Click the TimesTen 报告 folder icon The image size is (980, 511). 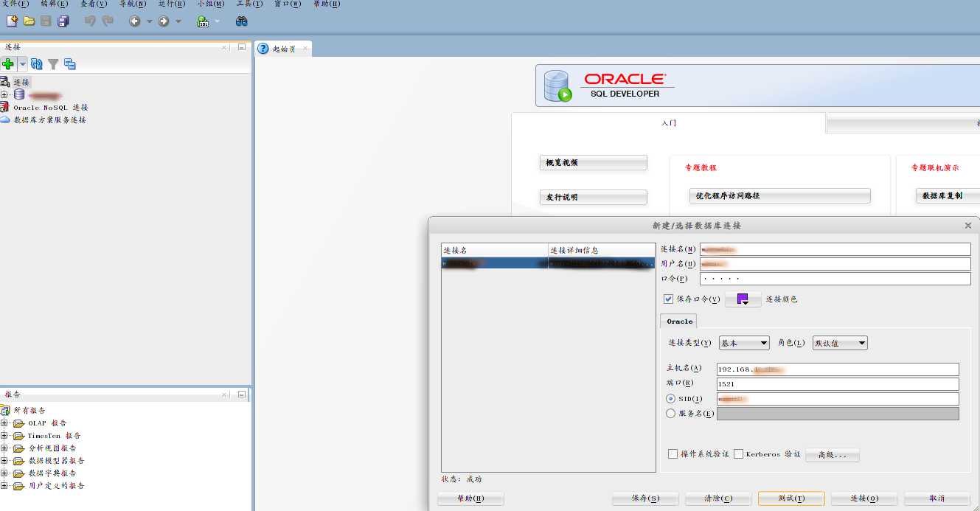click(19, 436)
